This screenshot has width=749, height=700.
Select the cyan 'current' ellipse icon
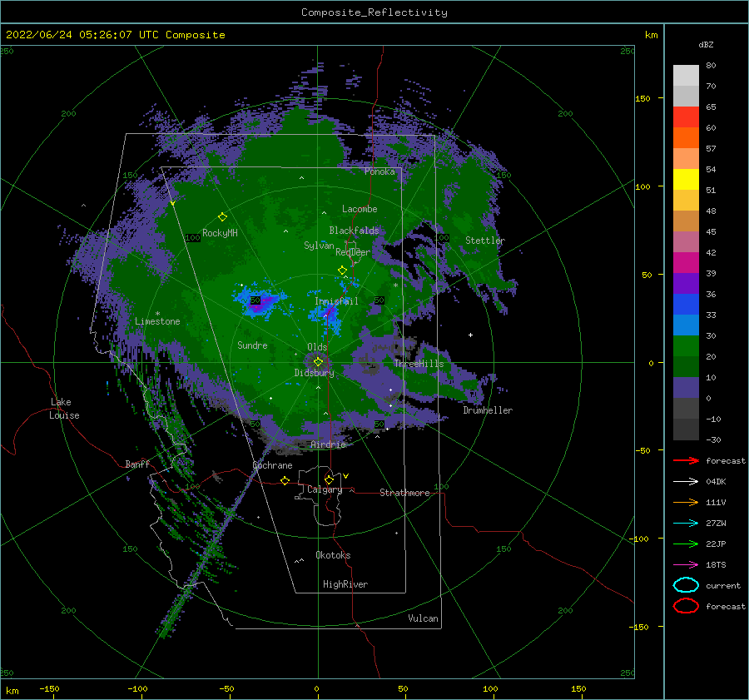point(686,585)
